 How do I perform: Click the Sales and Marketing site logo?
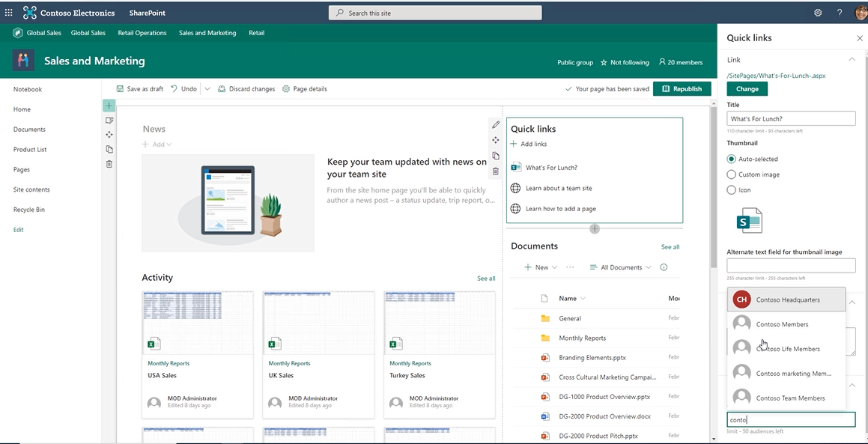coord(23,61)
